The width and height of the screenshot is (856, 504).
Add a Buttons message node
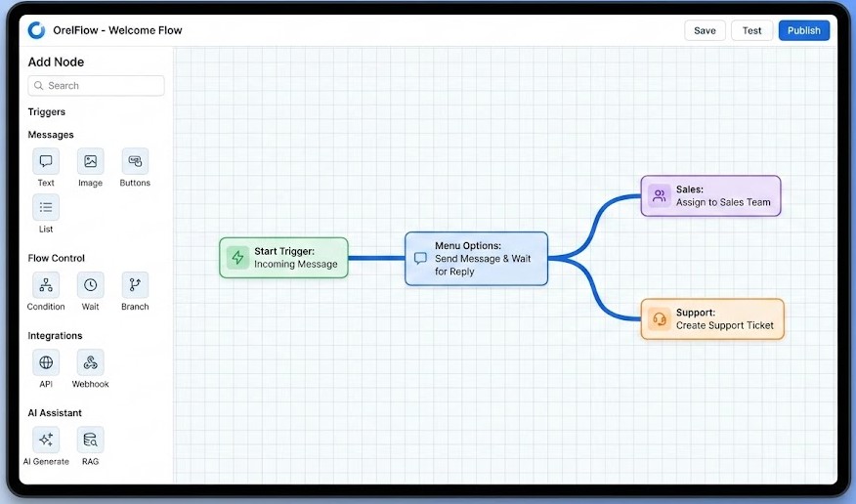coord(135,162)
